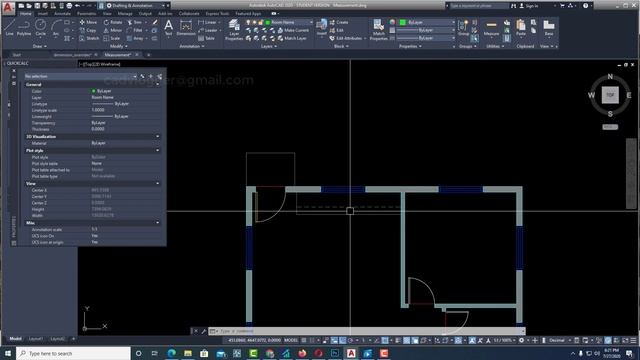This screenshot has height=360, width=640.
Task: Click Create block button
Action: pos(339,22)
